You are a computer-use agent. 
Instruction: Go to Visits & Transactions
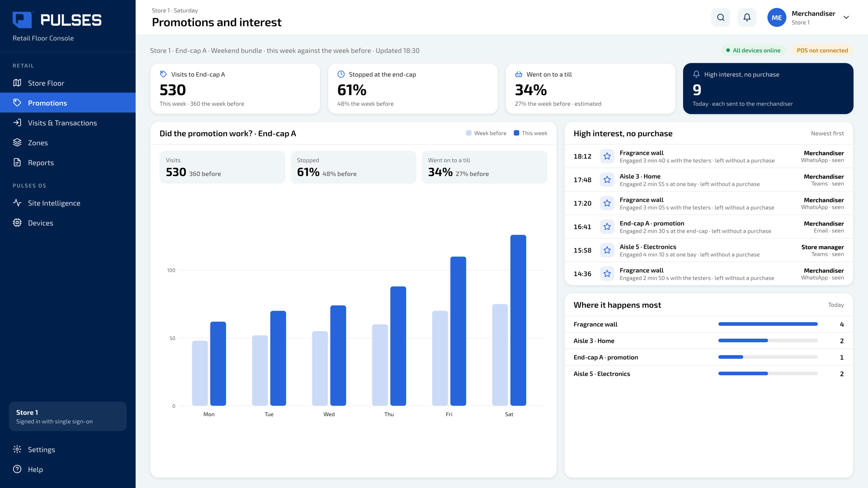pyautogui.click(x=68, y=123)
